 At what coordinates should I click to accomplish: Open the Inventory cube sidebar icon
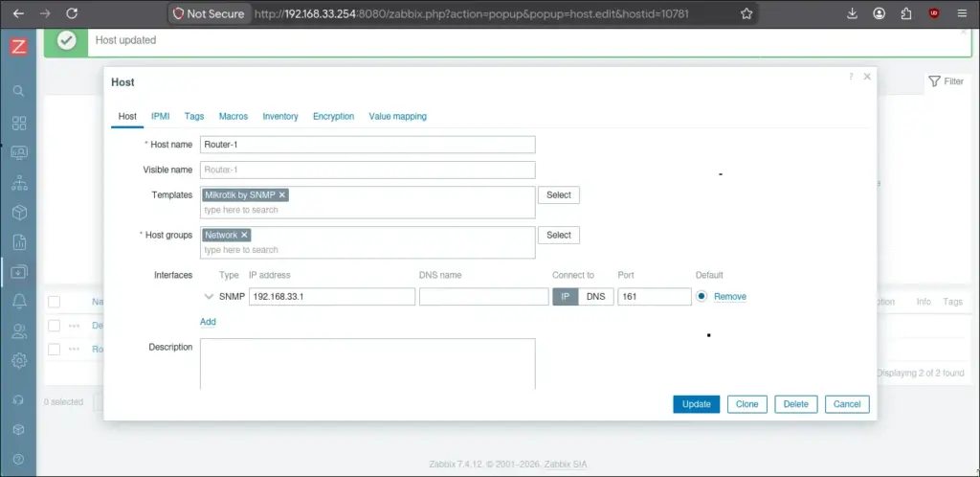pos(19,213)
